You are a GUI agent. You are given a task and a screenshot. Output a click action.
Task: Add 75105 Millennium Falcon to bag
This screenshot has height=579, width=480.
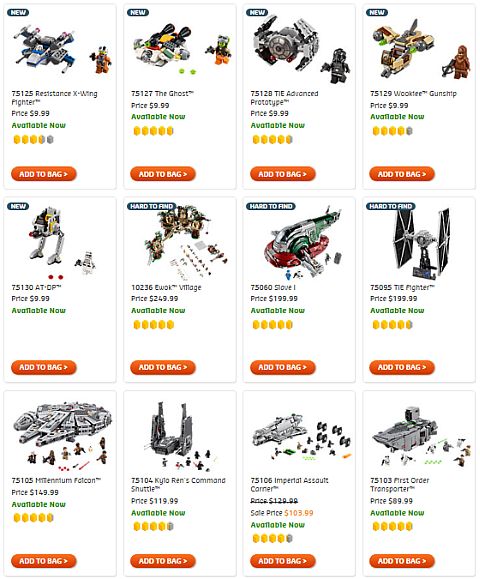point(44,561)
